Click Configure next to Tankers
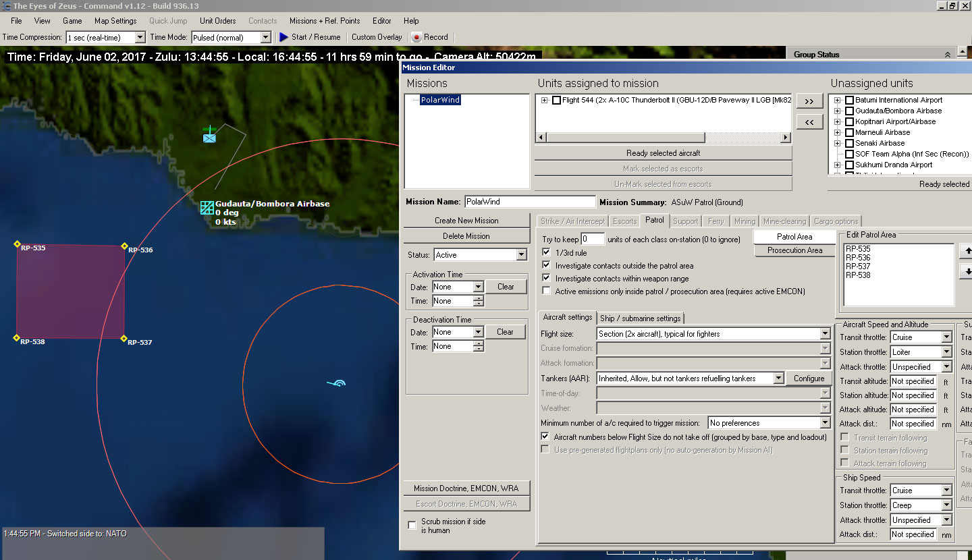The height and width of the screenshot is (560, 972). tap(809, 379)
